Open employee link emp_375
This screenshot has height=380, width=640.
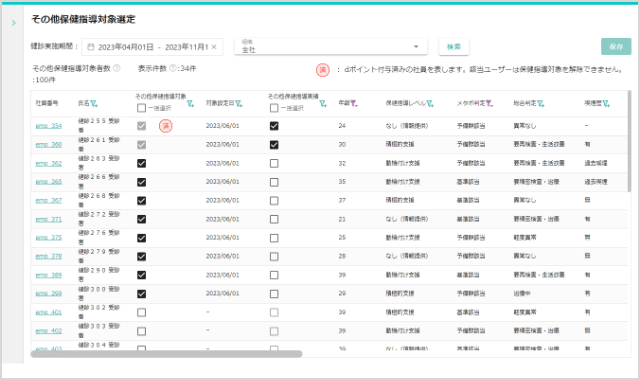point(49,238)
